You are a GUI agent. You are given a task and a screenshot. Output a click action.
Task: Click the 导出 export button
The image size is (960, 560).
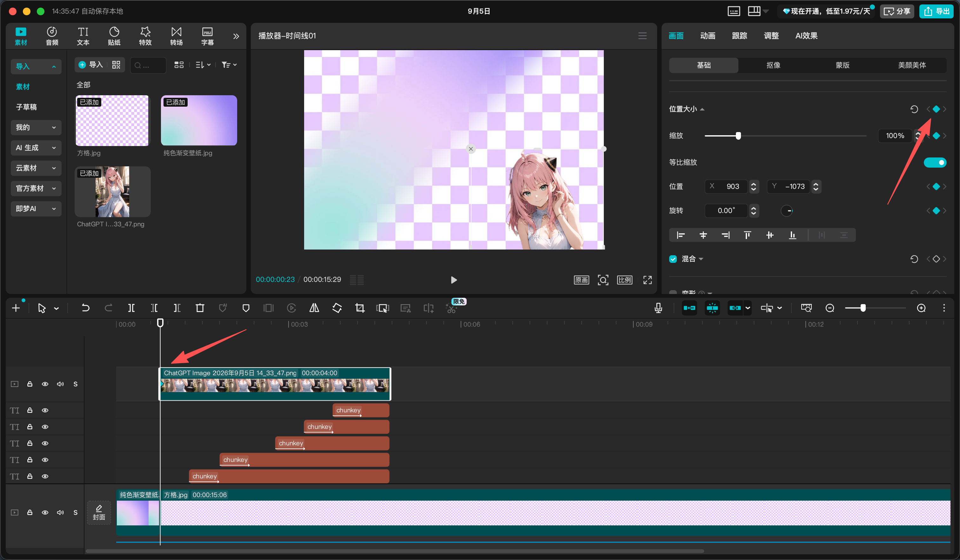936,11
